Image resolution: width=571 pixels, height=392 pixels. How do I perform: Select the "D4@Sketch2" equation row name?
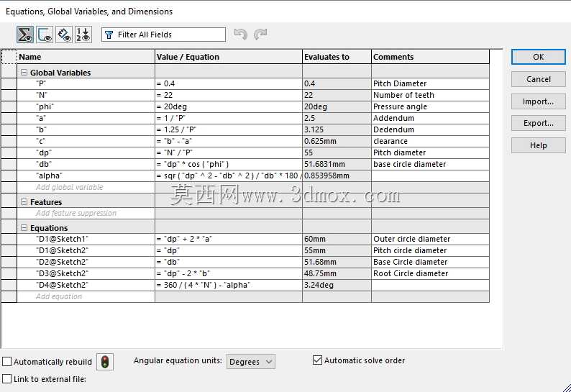tap(86, 285)
